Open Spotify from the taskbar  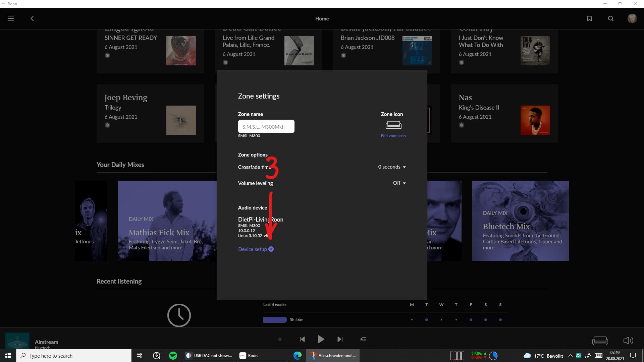[x=173, y=356]
